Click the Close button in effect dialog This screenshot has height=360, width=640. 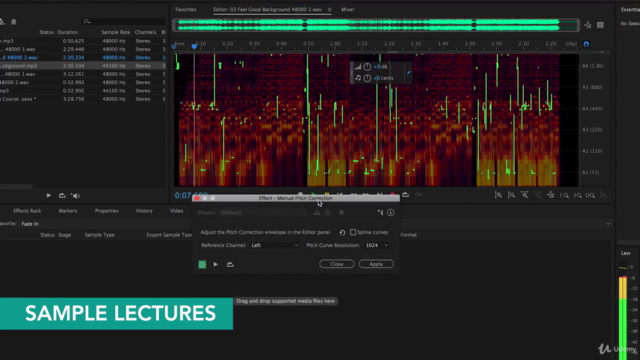(x=337, y=264)
